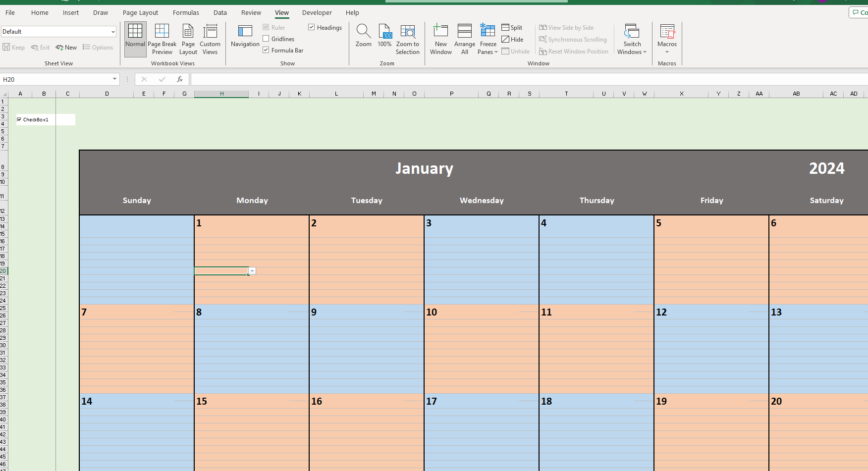Create New sheet view

(66, 48)
